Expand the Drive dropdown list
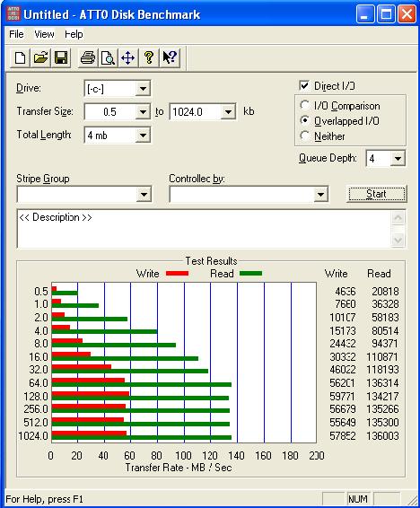The height and width of the screenshot is (508, 420). click(143, 88)
